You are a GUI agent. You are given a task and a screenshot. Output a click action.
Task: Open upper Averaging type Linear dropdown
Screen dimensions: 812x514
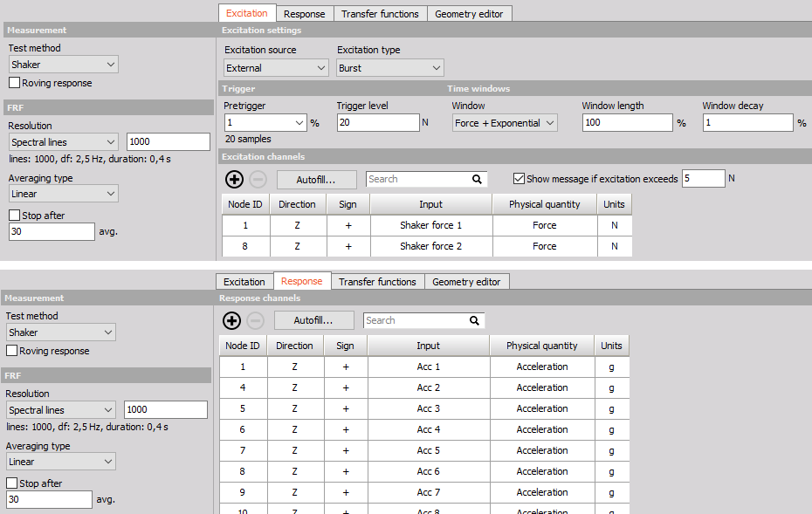tap(64, 194)
